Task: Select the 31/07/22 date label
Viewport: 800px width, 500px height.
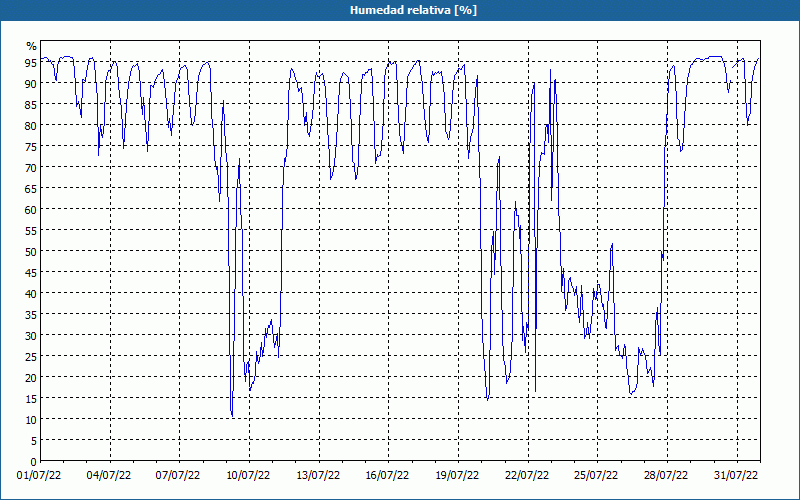Action: pyautogui.click(x=736, y=476)
